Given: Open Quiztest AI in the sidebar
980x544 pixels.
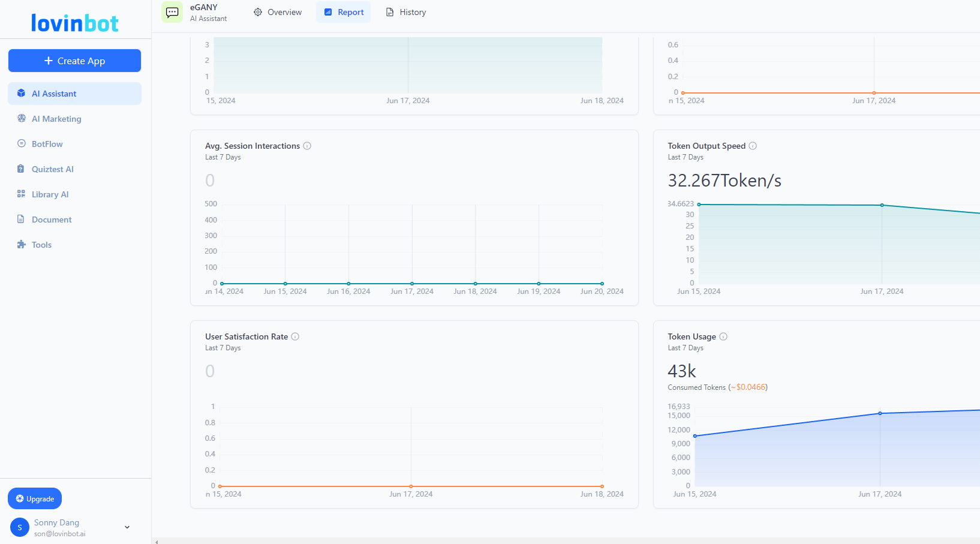Looking at the screenshot, I should point(74,169).
